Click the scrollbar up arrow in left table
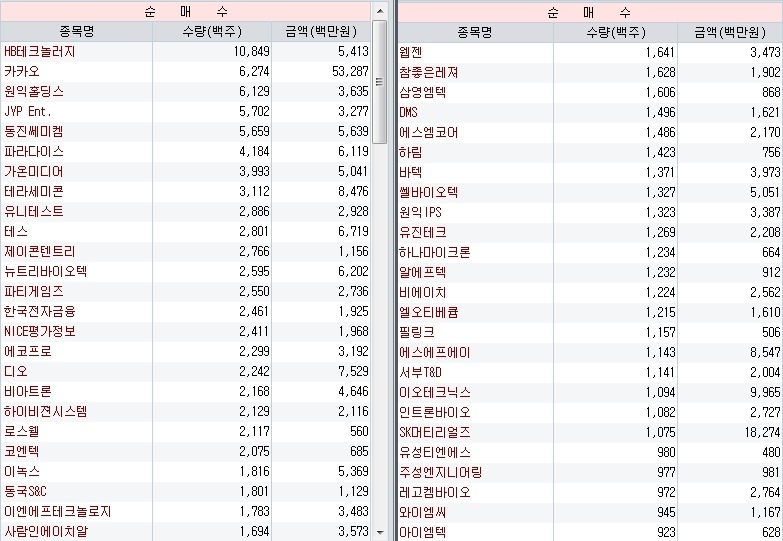This screenshot has width=783, height=541. pyautogui.click(x=380, y=11)
